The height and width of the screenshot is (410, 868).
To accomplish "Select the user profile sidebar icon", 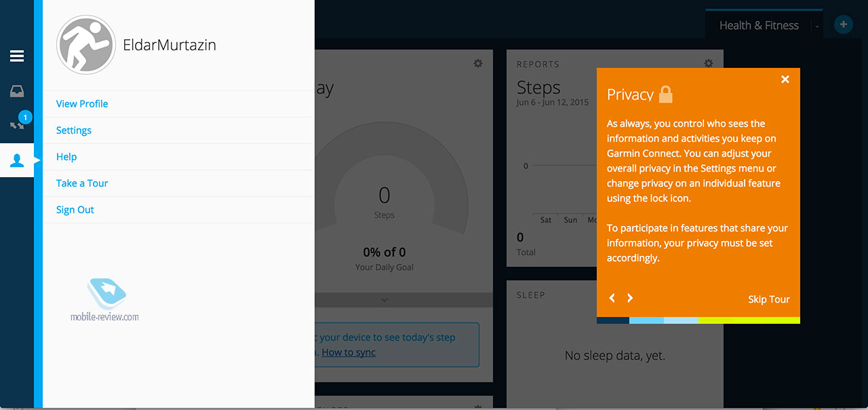I will click(17, 160).
